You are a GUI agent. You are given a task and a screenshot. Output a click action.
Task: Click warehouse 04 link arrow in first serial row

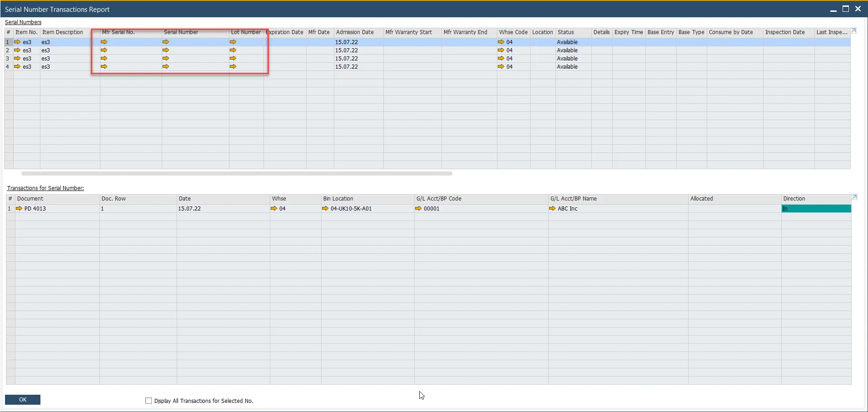(x=501, y=42)
